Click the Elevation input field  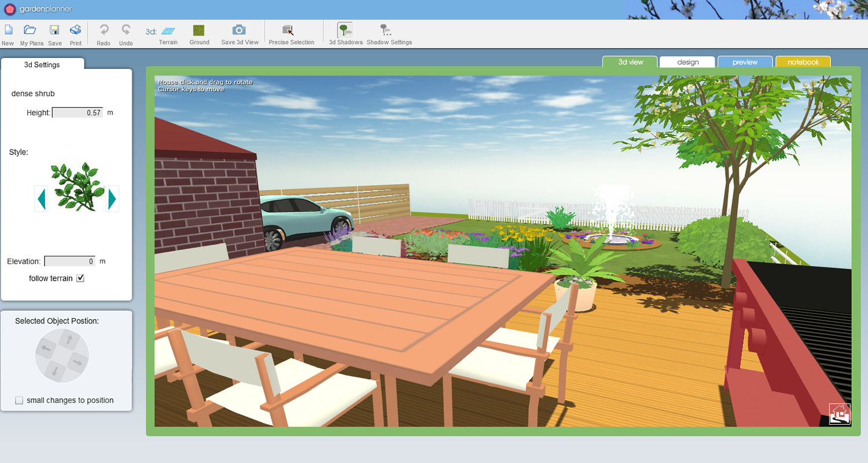[70, 262]
